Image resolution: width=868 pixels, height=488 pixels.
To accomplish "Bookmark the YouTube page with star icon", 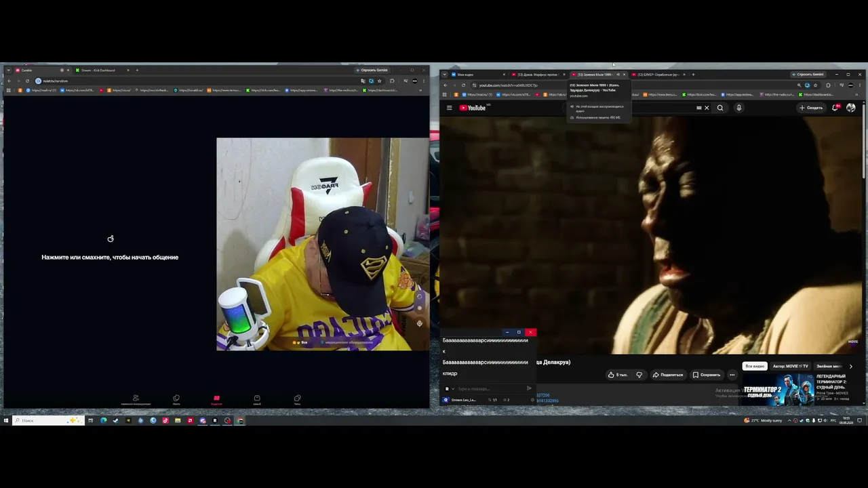I will pyautogui.click(x=815, y=85).
